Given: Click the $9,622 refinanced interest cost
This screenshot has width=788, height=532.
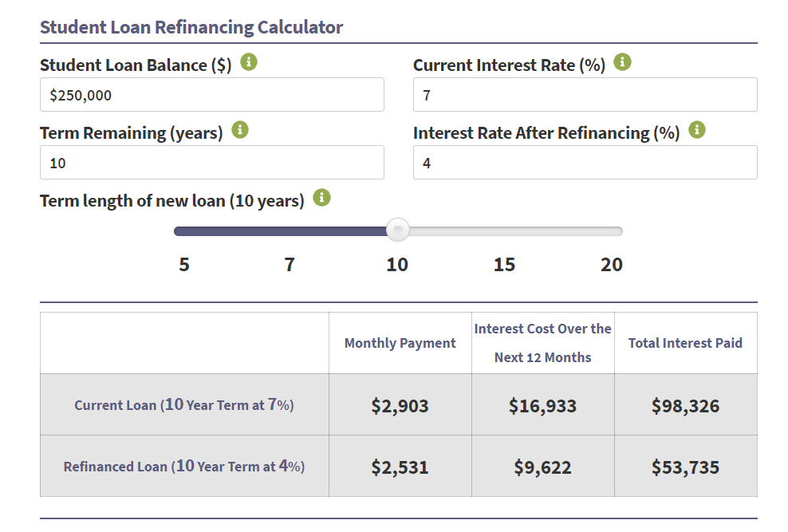Looking at the screenshot, I should coord(543,467).
